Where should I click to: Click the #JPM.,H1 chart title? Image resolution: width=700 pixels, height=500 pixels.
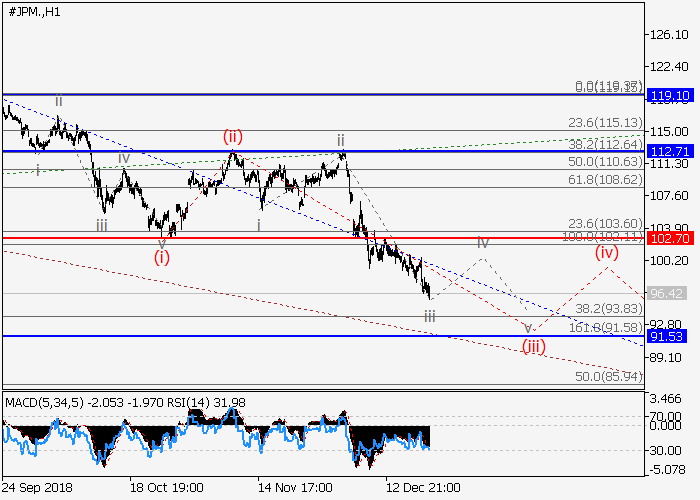tap(33, 10)
